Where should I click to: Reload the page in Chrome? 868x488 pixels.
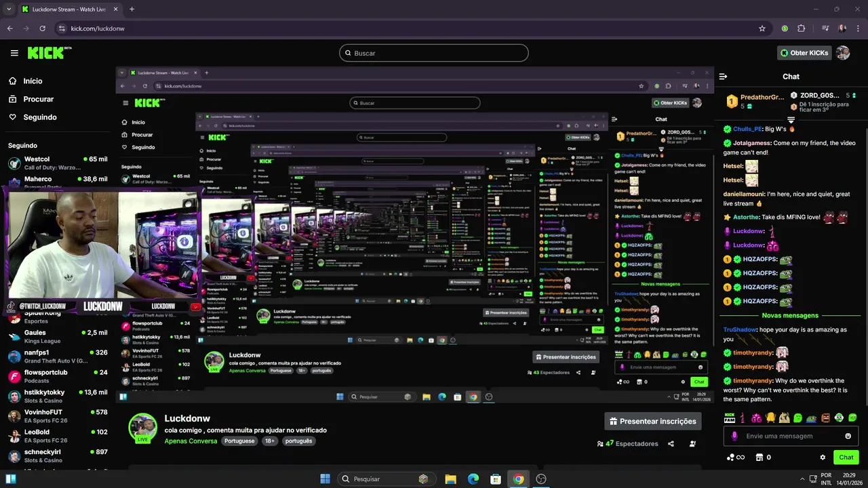42,28
